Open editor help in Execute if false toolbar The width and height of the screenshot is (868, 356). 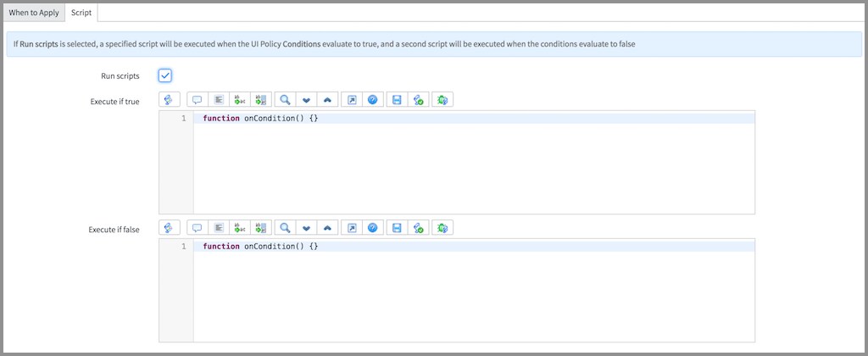pyautogui.click(x=373, y=227)
